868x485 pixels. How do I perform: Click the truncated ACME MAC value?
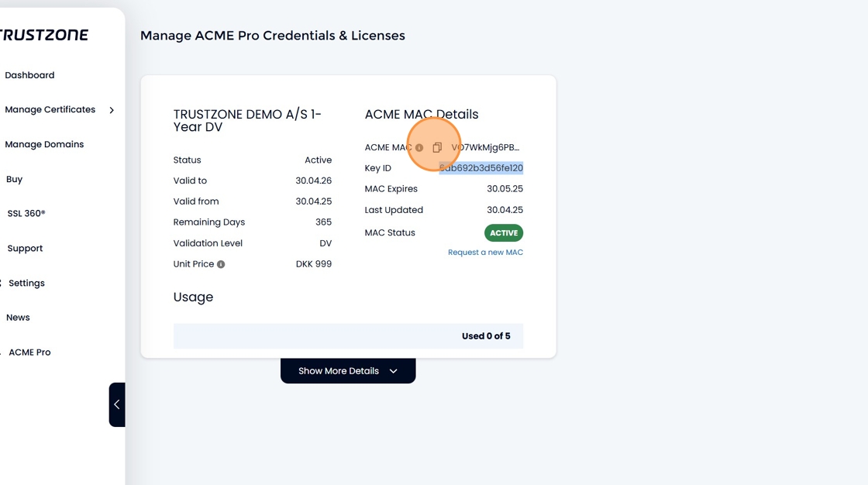pyautogui.click(x=485, y=147)
